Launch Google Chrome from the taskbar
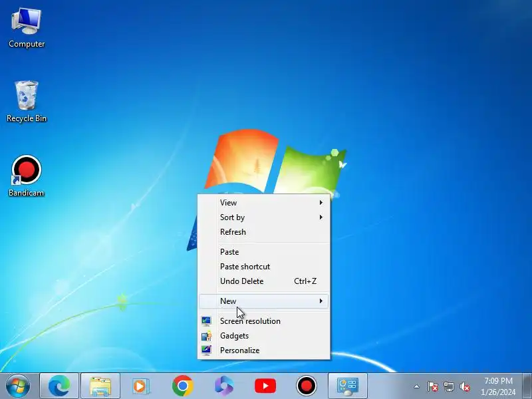532x399 pixels. pos(182,386)
